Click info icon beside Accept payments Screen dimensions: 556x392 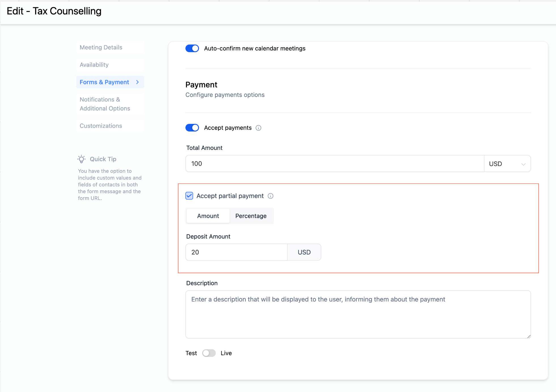coord(258,128)
